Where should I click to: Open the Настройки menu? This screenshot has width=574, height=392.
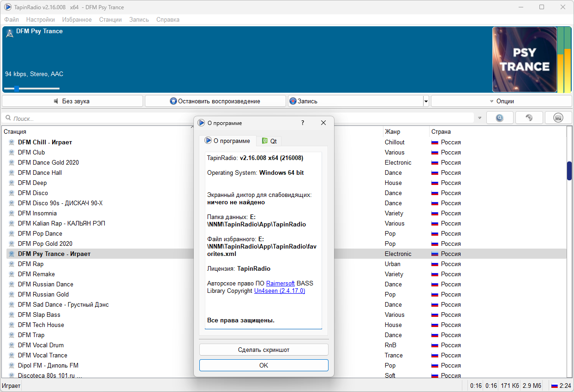[x=41, y=19]
